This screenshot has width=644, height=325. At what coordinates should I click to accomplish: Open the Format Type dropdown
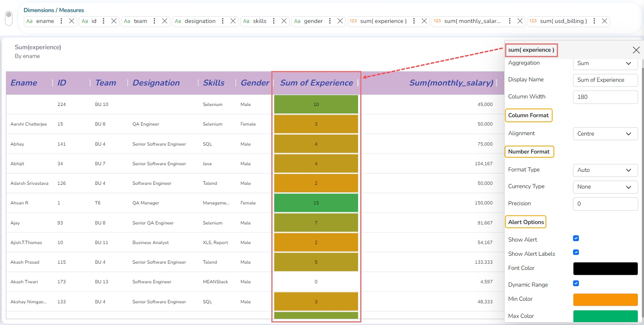pyautogui.click(x=605, y=170)
